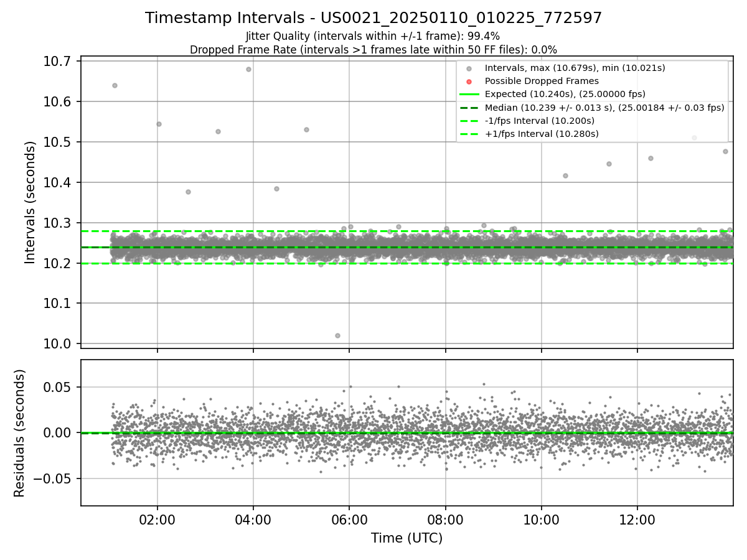Click the 06:00 x-axis tick label
The height and width of the screenshot is (560, 747).
coord(349,519)
